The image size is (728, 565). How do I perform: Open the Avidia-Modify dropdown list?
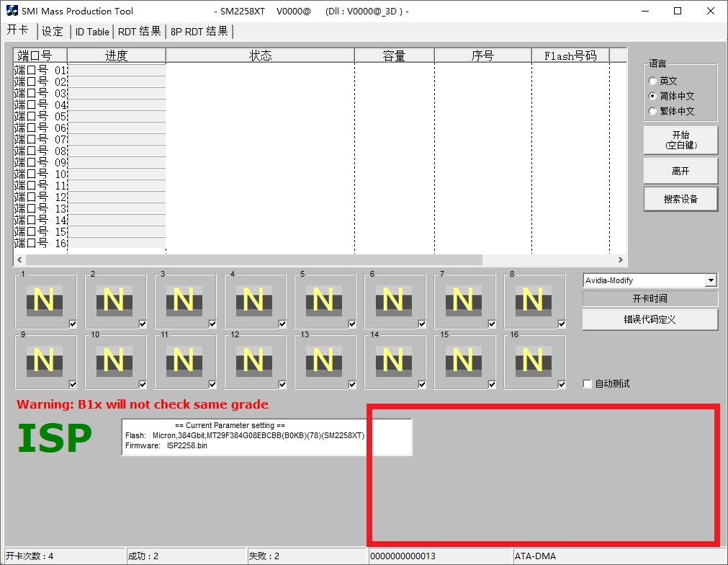pyautogui.click(x=711, y=280)
